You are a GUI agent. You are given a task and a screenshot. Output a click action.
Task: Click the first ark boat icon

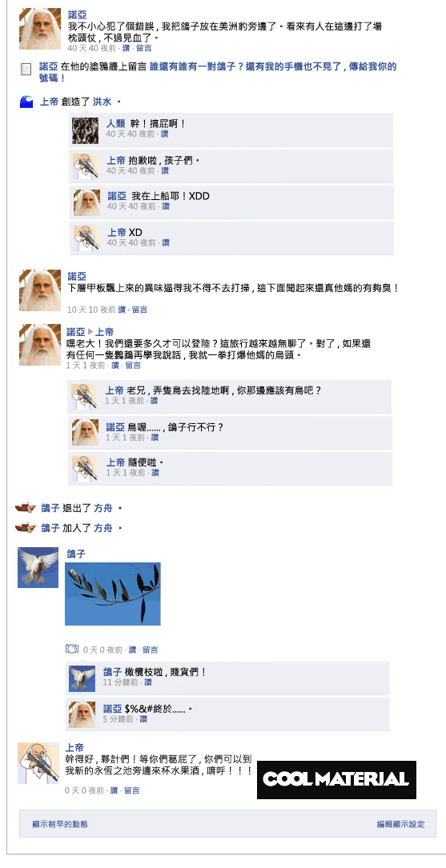(x=26, y=507)
